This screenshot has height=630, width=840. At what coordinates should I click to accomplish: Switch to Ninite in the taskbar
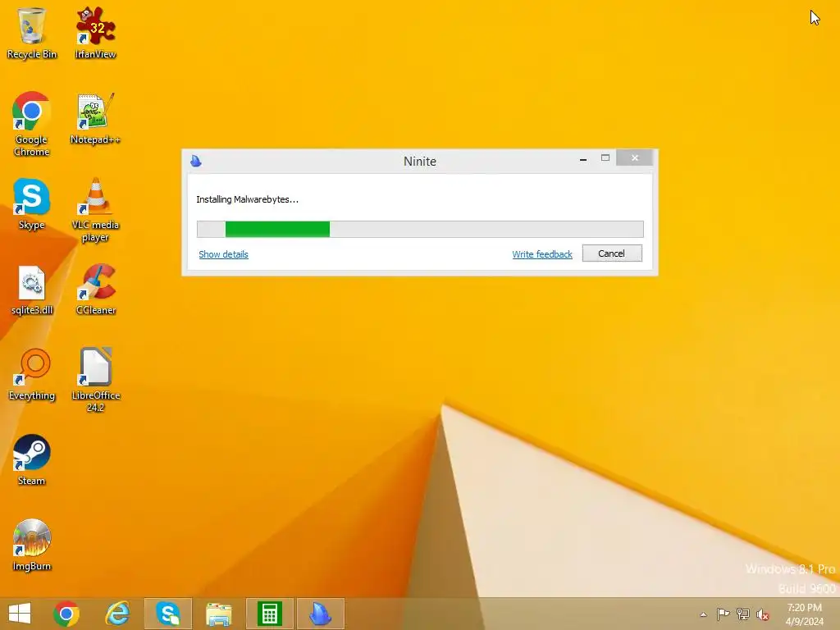tap(321, 614)
